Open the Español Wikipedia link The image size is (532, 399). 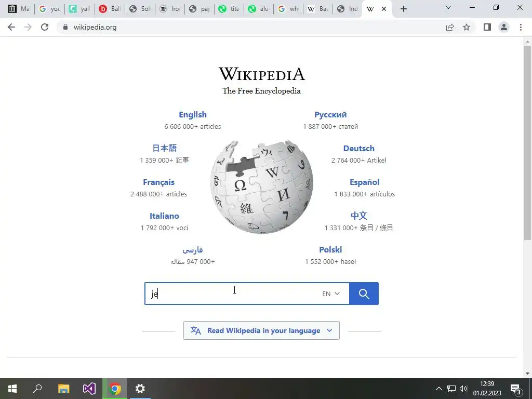point(365,182)
